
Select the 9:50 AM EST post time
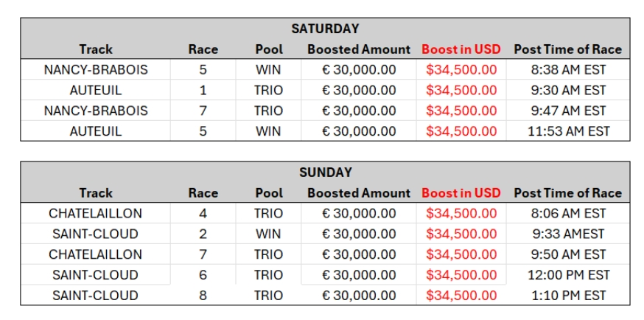(567, 254)
